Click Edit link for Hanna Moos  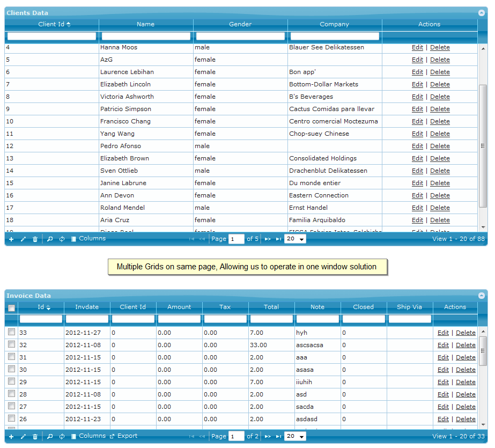click(x=417, y=47)
